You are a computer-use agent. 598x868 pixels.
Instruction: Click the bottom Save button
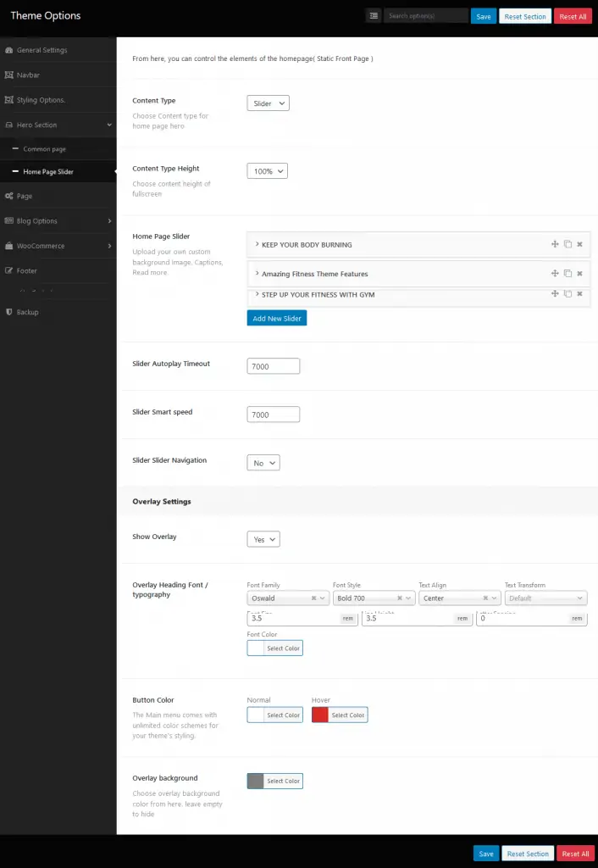coord(486,854)
